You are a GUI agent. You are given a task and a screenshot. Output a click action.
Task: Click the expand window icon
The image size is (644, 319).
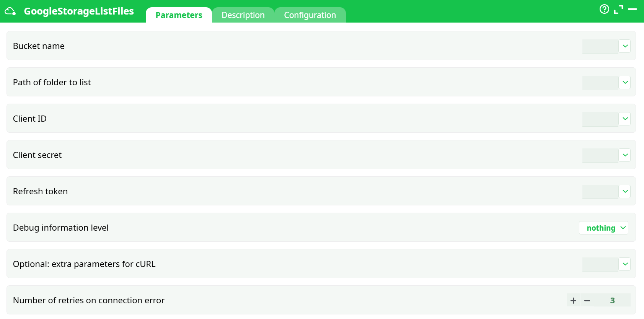[618, 9]
